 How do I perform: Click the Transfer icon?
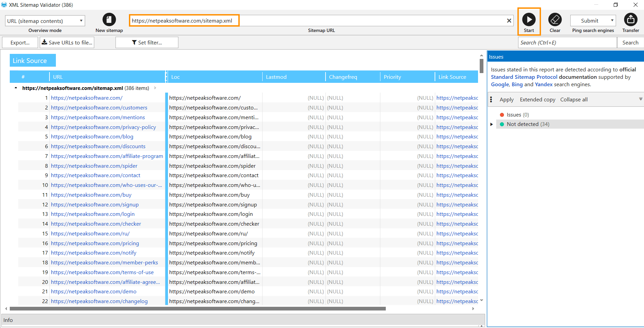coord(631,20)
